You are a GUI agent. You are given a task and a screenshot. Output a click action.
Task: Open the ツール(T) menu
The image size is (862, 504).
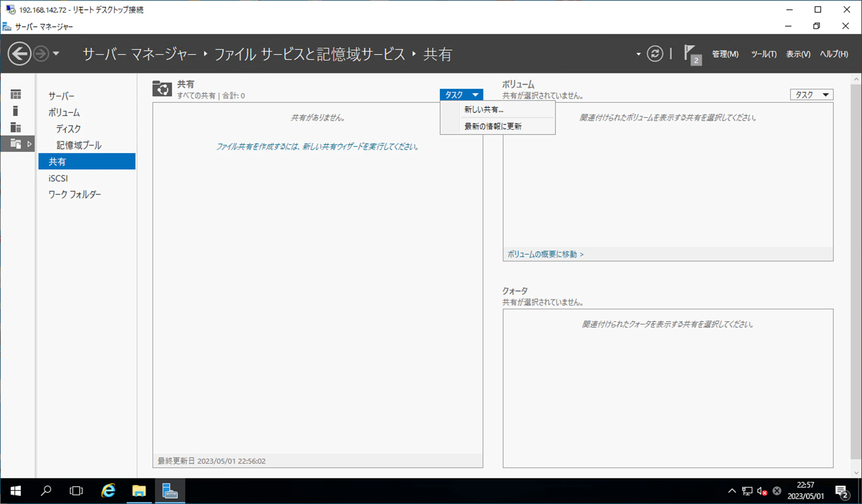764,54
